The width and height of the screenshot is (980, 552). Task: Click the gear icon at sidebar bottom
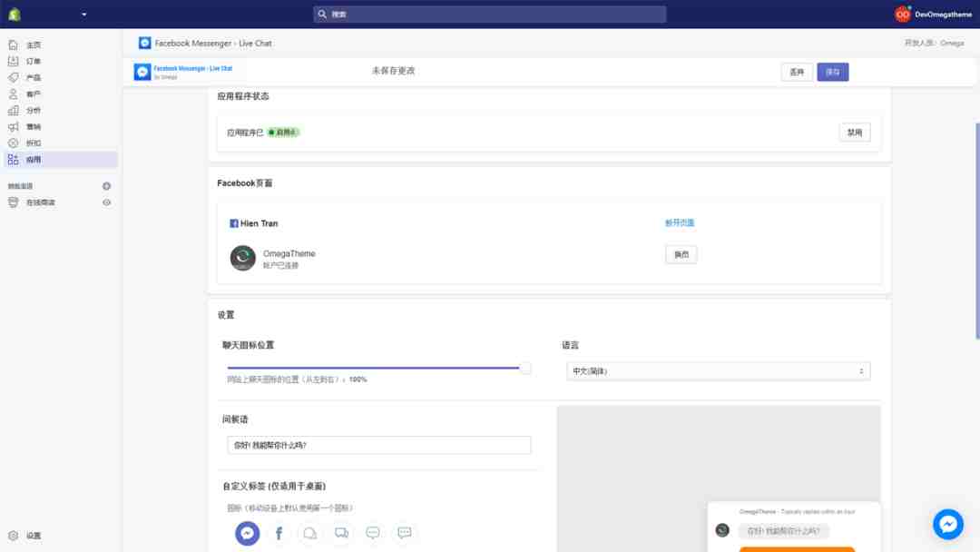point(13,536)
